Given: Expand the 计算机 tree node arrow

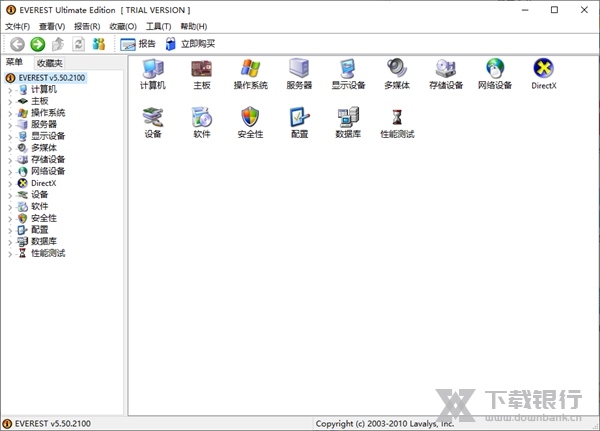Looking at the screenshot, I should [10, 89].
